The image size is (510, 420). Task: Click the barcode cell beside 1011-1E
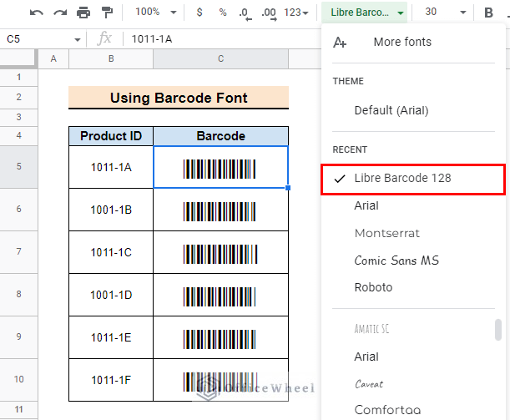[220, 337]
